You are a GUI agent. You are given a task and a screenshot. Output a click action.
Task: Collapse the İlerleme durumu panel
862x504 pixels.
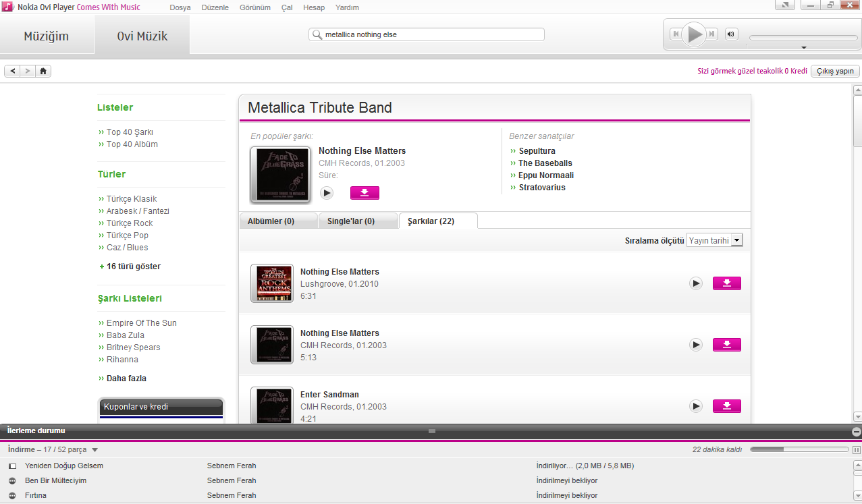(x=856, y=431)
